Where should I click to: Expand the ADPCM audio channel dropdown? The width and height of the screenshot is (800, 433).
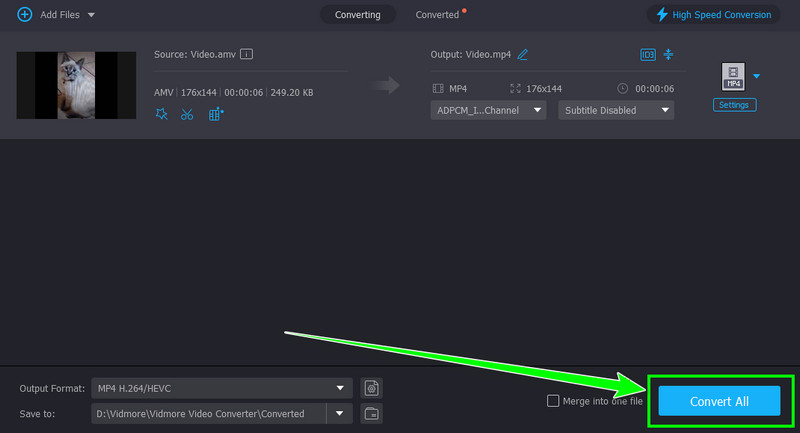click(488, 110)
